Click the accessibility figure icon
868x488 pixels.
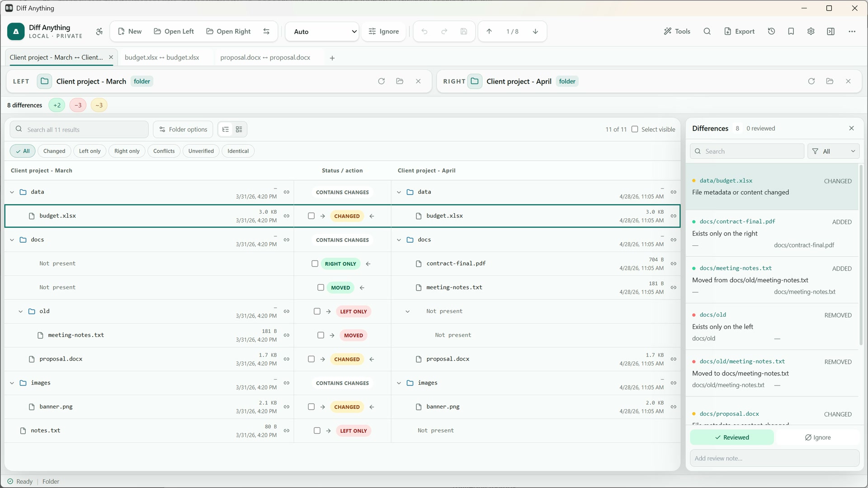[99, 31]
